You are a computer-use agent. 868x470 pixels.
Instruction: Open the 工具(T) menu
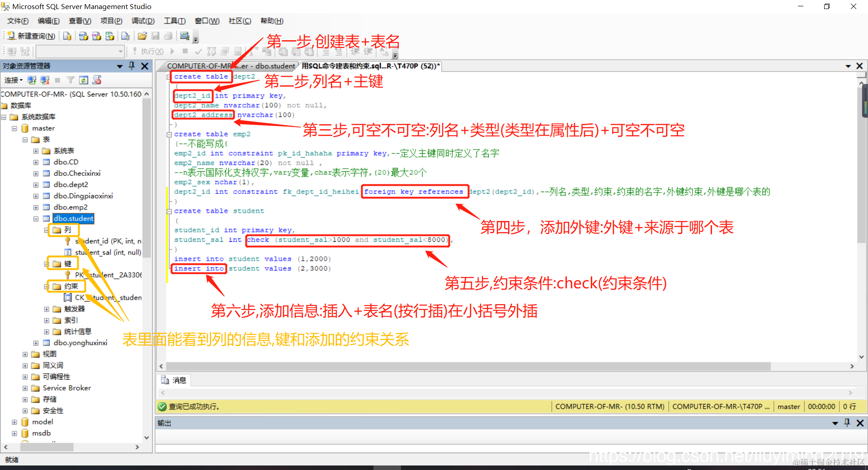coord(174,21)
